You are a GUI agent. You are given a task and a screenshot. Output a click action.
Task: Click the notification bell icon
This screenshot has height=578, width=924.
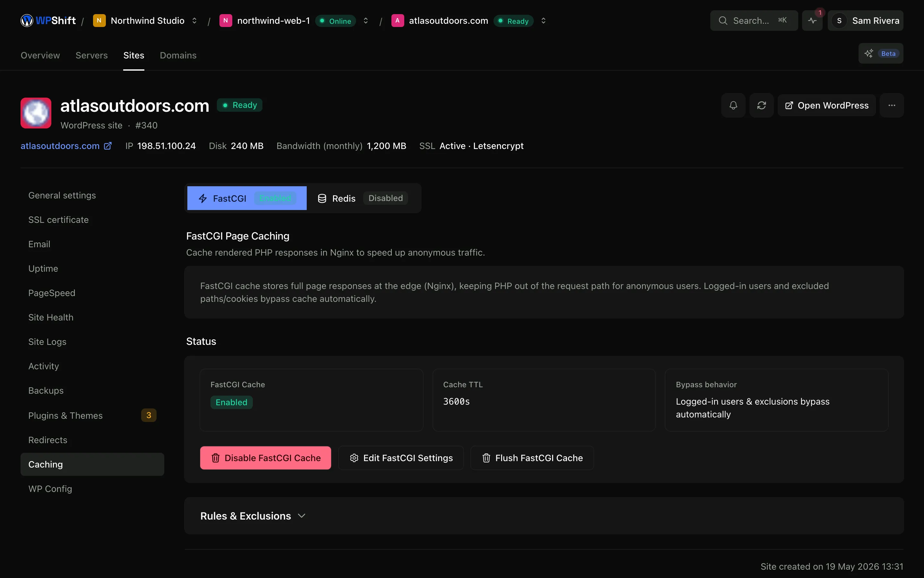pos(733,105)
